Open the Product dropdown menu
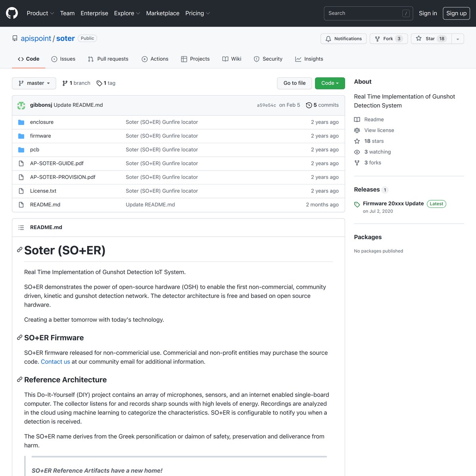 pos(40,13)
